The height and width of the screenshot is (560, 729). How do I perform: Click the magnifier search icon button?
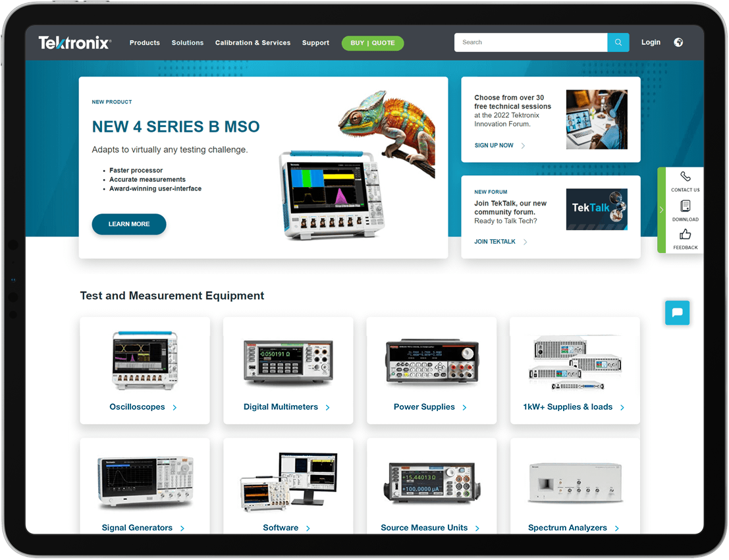click(x=618, y=42)
